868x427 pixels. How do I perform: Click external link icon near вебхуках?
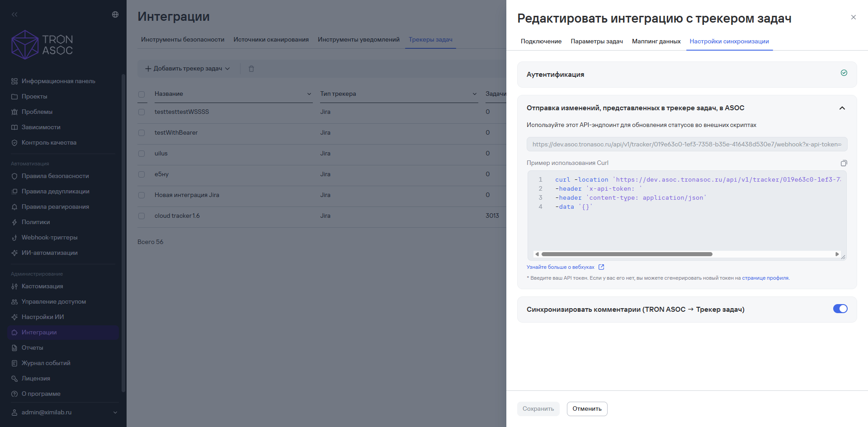click(601, 267)
